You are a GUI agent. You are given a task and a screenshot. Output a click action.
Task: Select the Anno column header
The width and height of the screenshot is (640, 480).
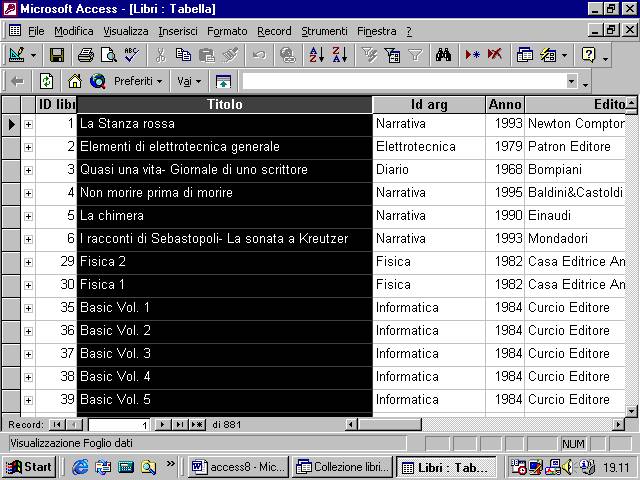click(x=505, y=104)
